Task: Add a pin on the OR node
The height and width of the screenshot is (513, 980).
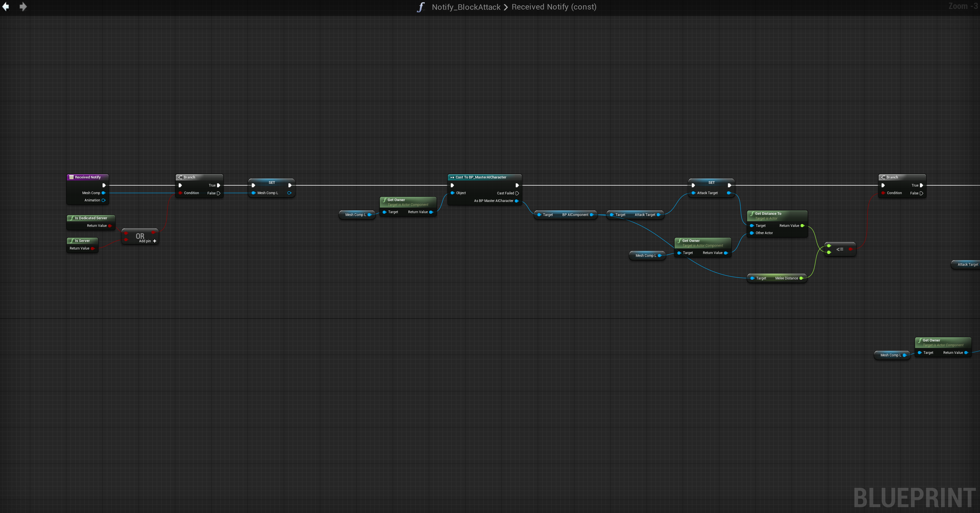Action: tap(155, 241)
